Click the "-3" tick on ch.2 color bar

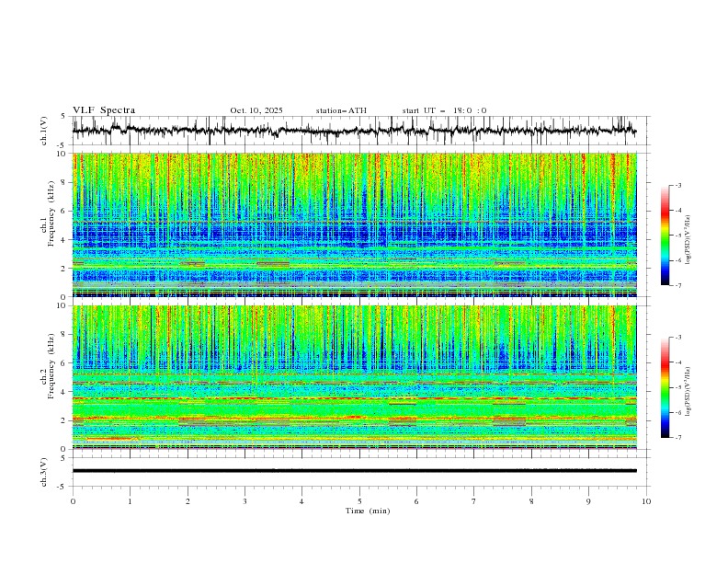click(x=678, y=338)
